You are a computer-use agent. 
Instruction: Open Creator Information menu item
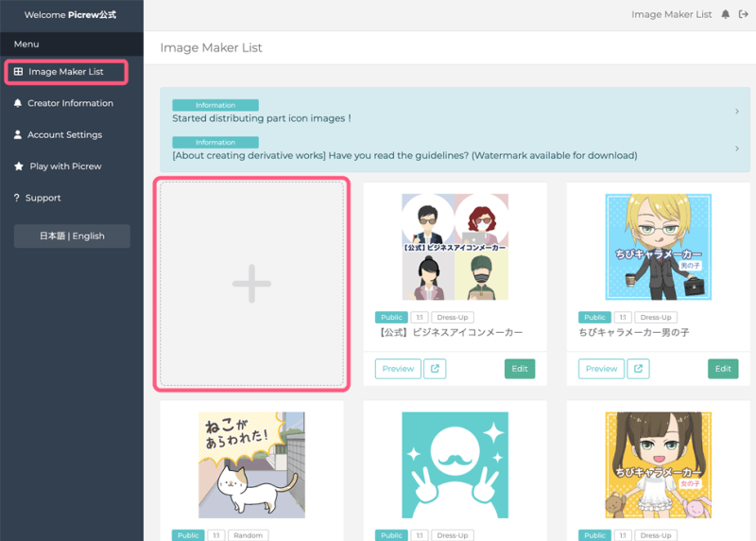(70, 103)
